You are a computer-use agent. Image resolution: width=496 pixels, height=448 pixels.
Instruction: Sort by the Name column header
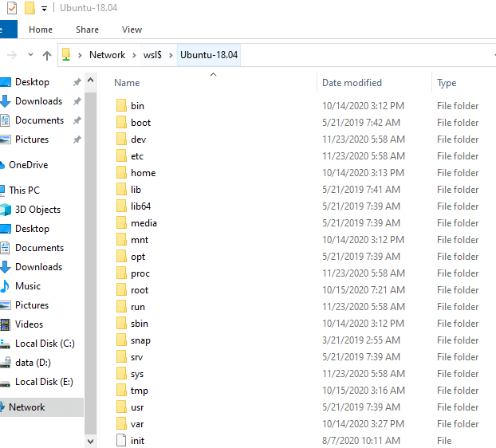[x=127, y=83]
